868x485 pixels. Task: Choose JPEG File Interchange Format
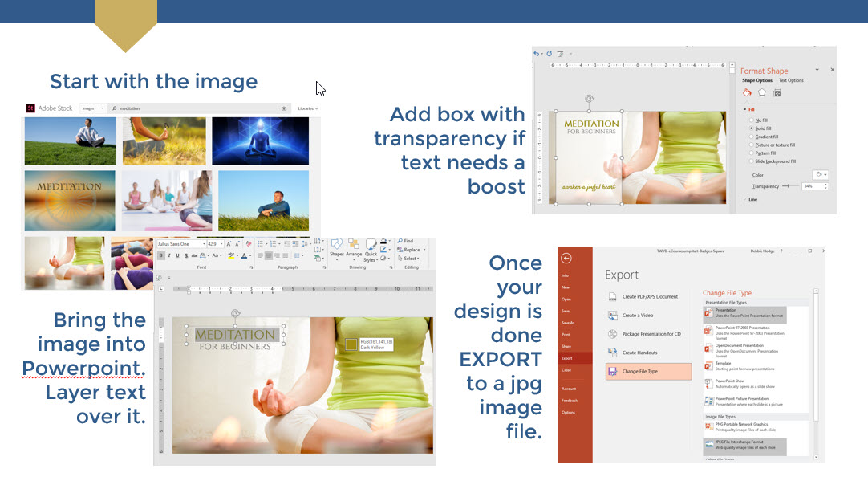tap(744, 445)
